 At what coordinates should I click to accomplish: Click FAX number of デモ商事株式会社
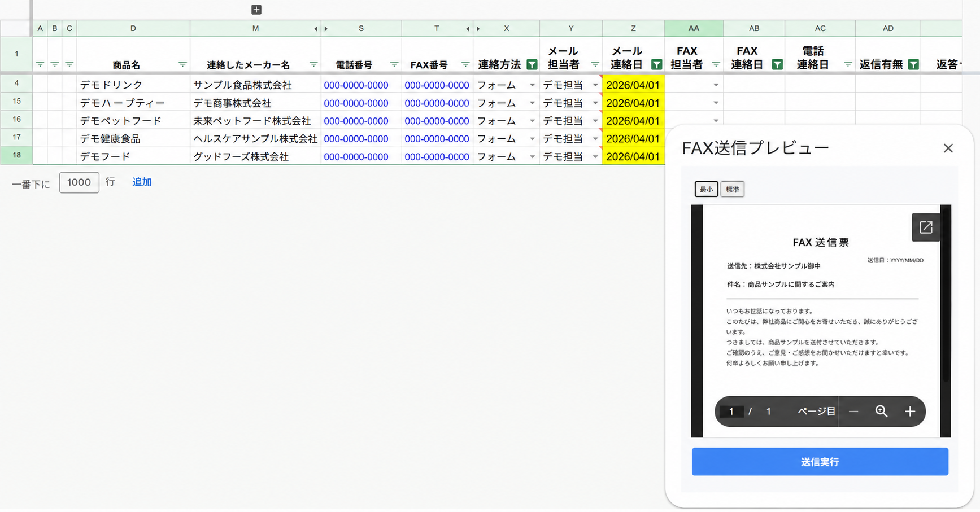click(x=437, y=103)
